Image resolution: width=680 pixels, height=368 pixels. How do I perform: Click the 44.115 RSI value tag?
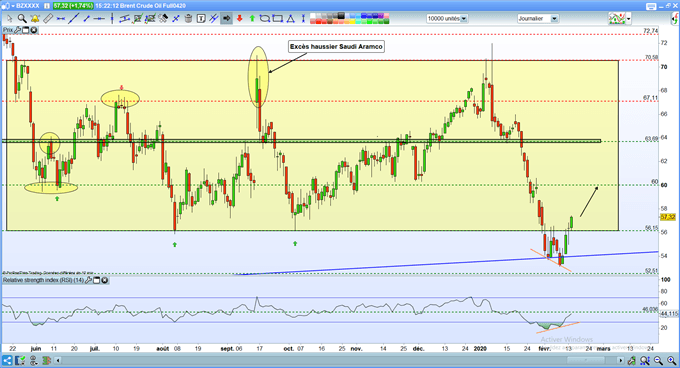(x=669, y=313)
